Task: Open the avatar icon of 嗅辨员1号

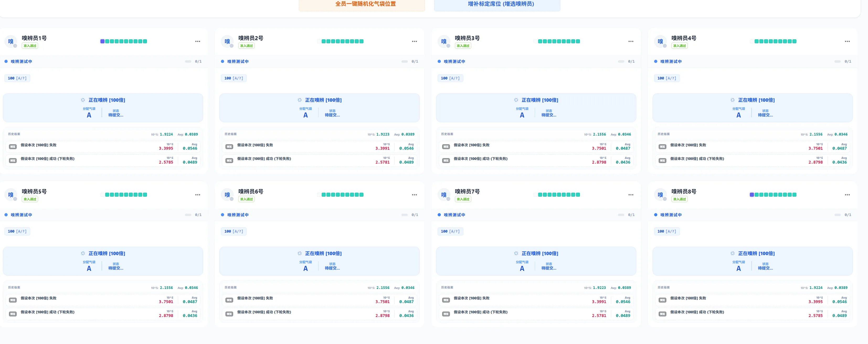Action: pos(11,41)
